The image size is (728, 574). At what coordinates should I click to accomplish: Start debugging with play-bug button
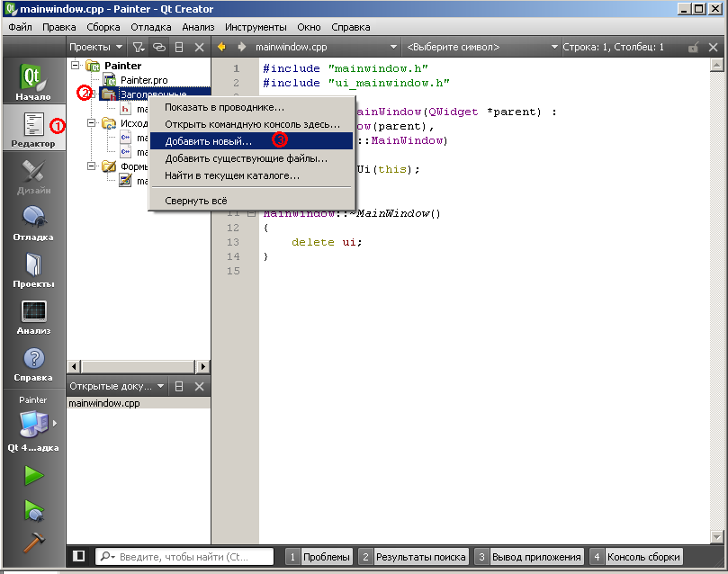34,510
